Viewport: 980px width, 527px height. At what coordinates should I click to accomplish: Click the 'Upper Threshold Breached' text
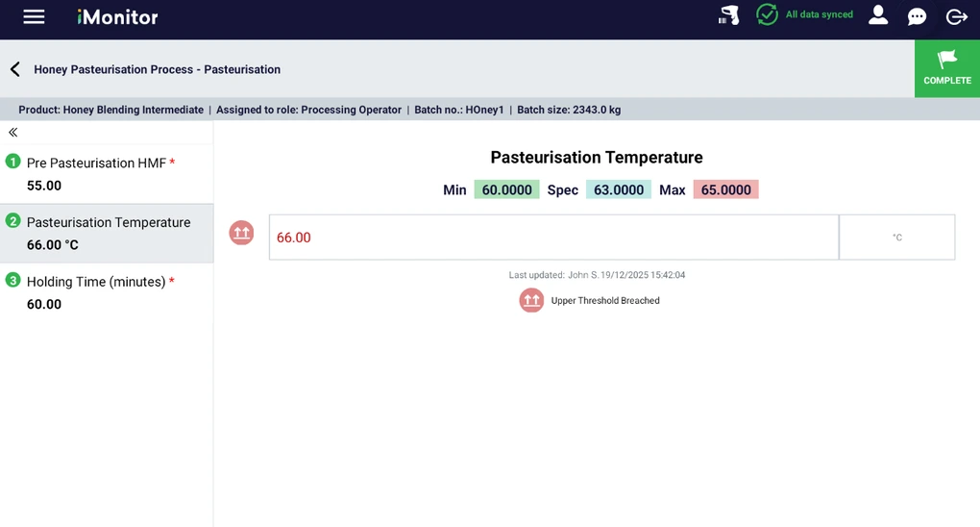pos(605,300)
